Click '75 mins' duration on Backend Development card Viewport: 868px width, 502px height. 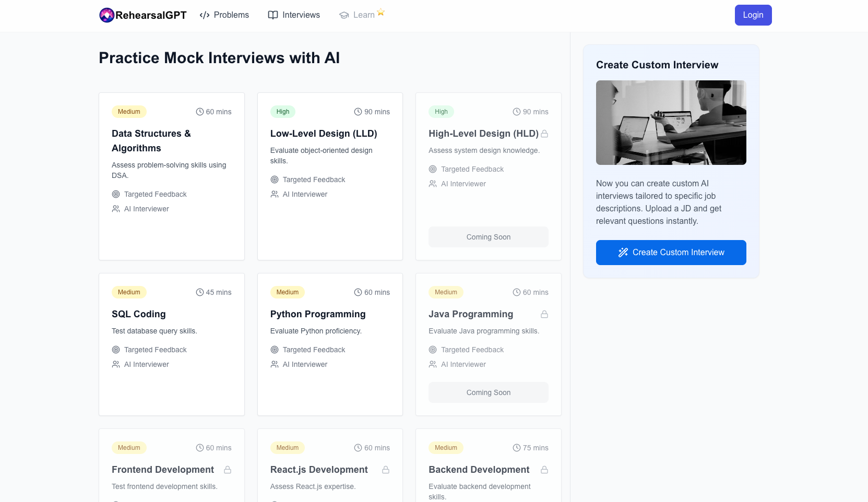[x=536, y=448]
